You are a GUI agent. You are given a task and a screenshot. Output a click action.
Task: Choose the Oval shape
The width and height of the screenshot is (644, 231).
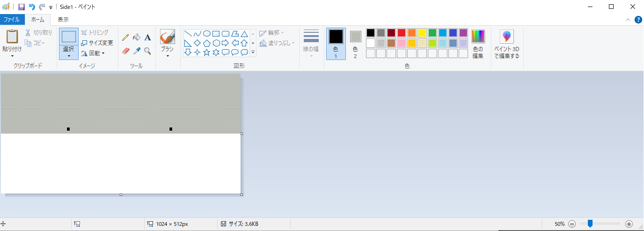(x=206, y=34)
